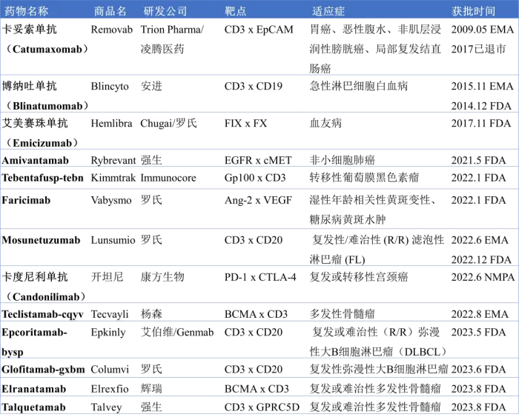This screenshot has height=420, width=519.
Task: Select the Teclistamab-cqyv drug name
Action: [42, 314]
